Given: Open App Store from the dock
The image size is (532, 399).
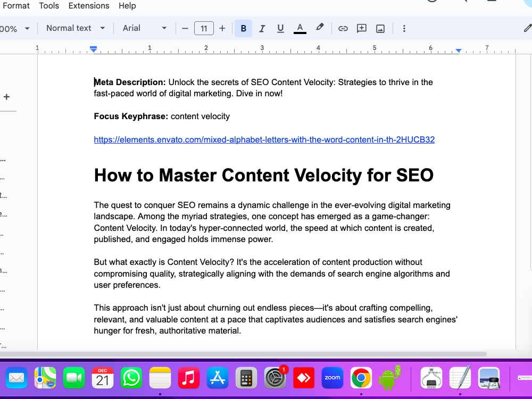Looking at the screenshot, I should (218, 378).
